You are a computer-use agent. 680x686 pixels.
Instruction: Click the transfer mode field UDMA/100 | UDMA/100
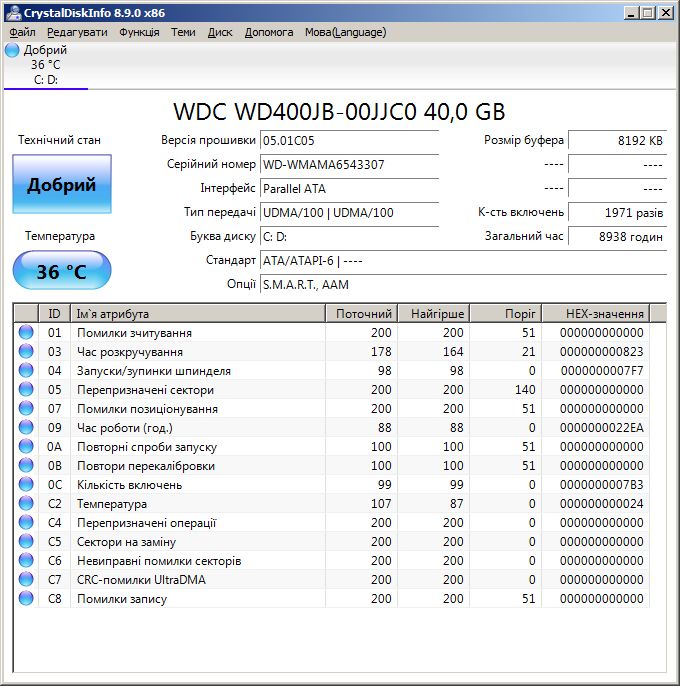pos(349,213)
